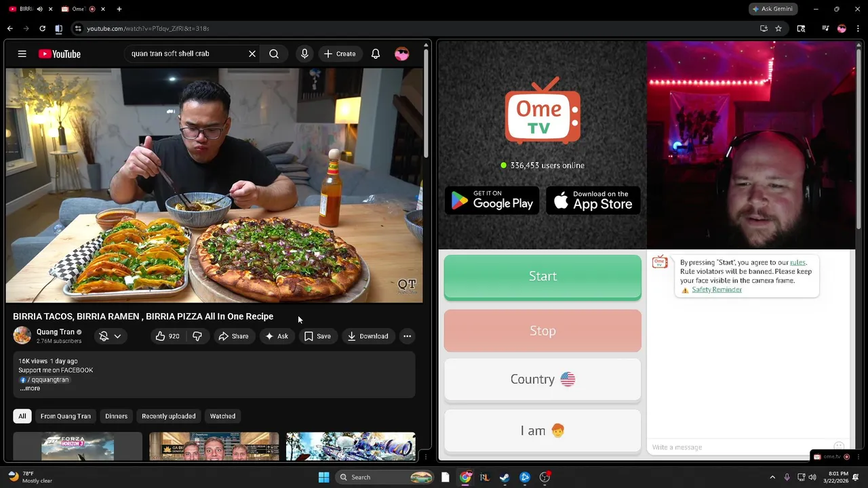This screenshot has height=488, width=868.
Task: Pause the Birria video player
Action: coord(214,185)
